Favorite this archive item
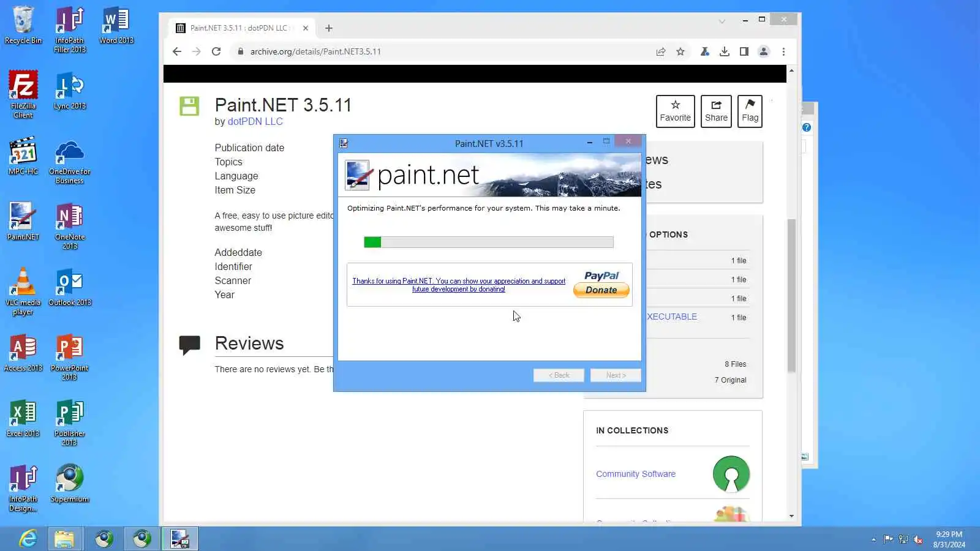 pyautogui.click(x=676, y=111)
